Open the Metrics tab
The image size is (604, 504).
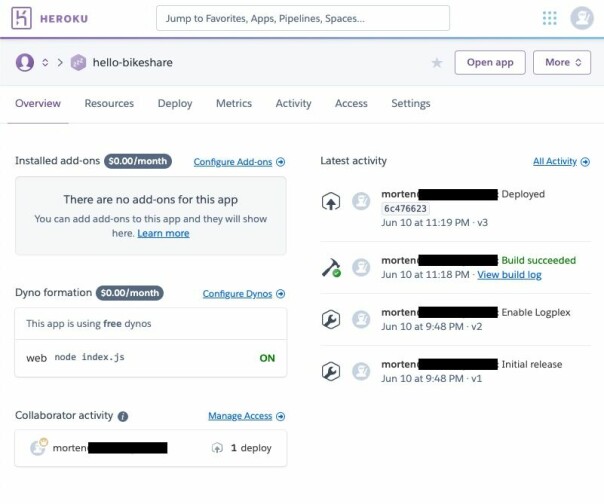click(x=234, y=103)
